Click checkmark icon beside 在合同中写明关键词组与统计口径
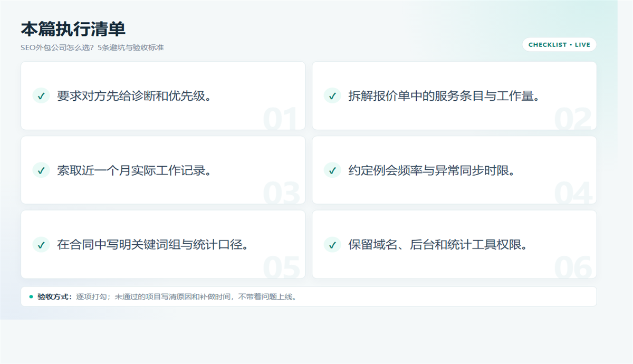Image resolution: width=633 pixels, height=364 pixels. (x=41, y=244)
